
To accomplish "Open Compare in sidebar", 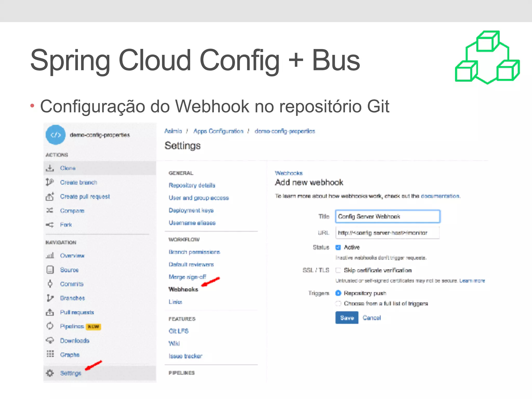I will (72, 211).
